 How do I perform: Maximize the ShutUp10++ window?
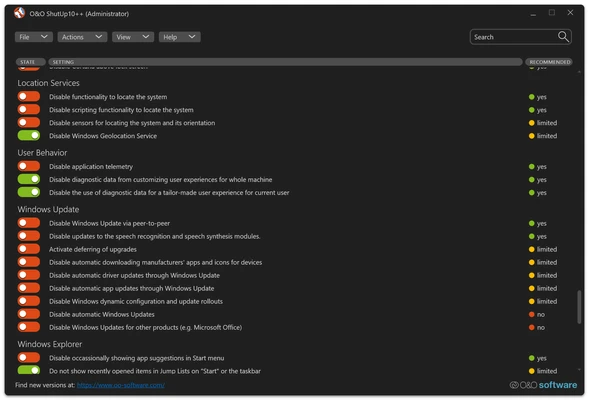point(551,13)
